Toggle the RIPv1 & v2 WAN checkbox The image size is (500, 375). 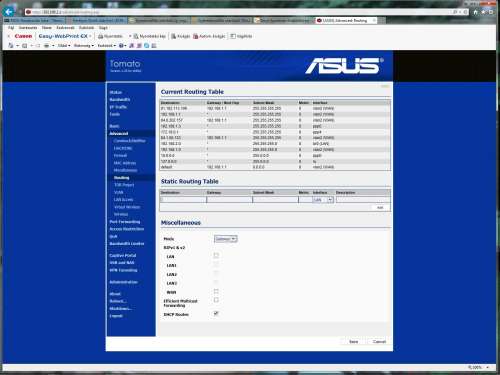coord(216,291)
